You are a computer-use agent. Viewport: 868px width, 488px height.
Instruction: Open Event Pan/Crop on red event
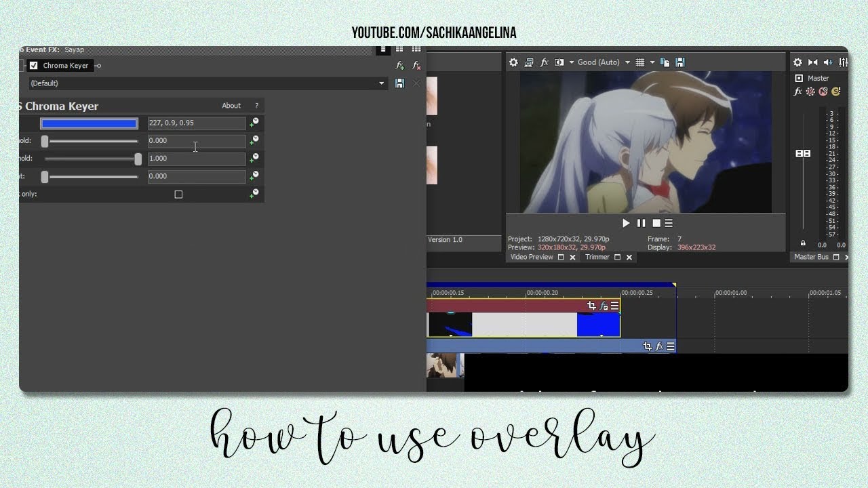point(591,306)
